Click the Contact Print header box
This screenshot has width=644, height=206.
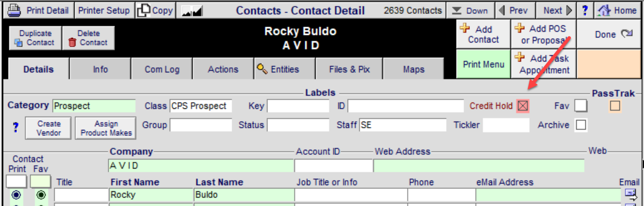point(16,181)
